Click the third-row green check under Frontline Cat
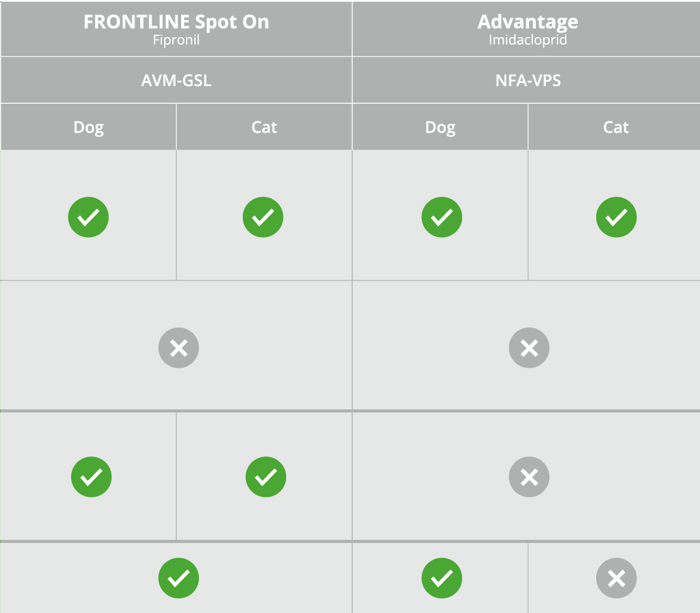This screenshot has width=700, height=613. coord(266,477)
